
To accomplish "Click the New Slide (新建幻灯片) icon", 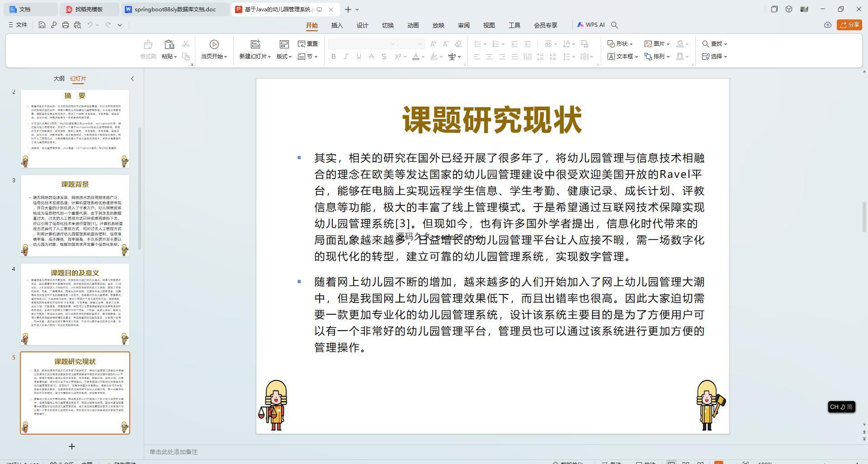I will [255, 44].
